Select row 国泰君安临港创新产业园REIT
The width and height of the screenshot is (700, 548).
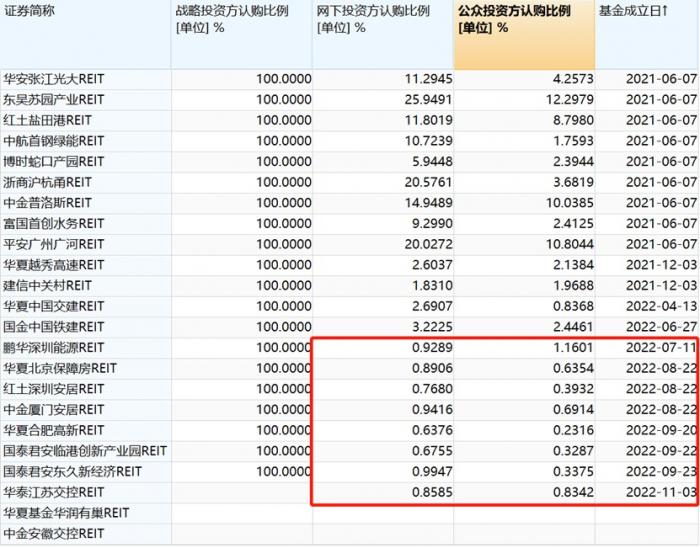tap(350, 451)
